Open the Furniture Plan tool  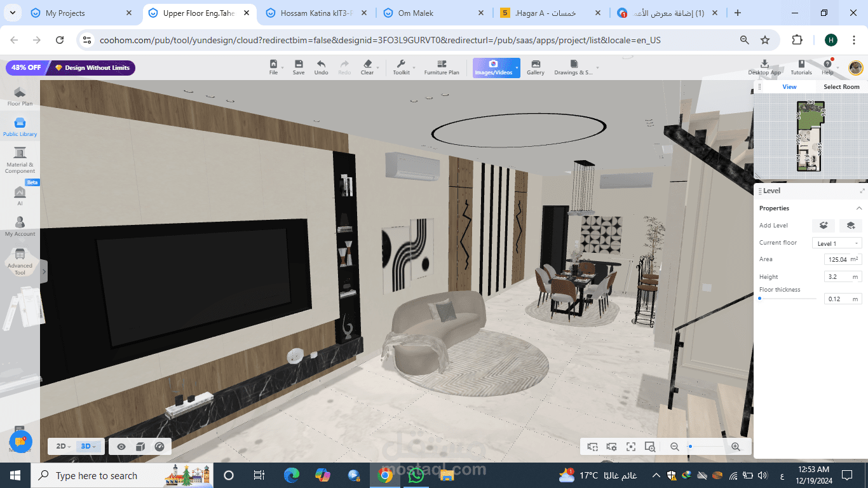click(x=442, y=67)
